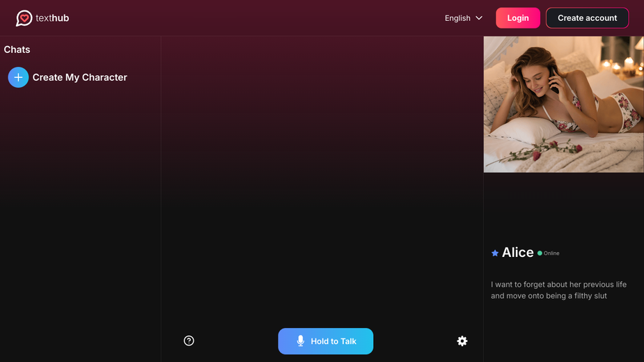The width and height of the screenshot is (644, 362).
Task: Click the texthub brand name text
Action: coord(52,18)
